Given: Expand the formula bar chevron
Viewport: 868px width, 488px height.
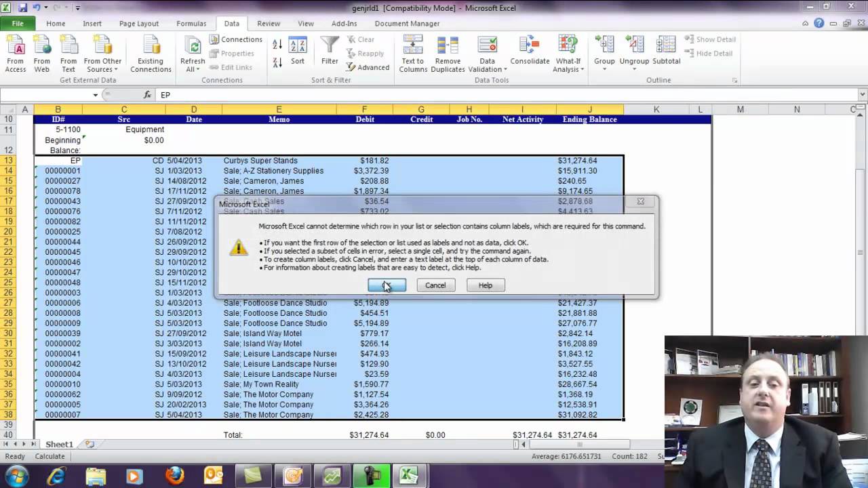Looking at the screenshot, I should (x=863, y=95).
